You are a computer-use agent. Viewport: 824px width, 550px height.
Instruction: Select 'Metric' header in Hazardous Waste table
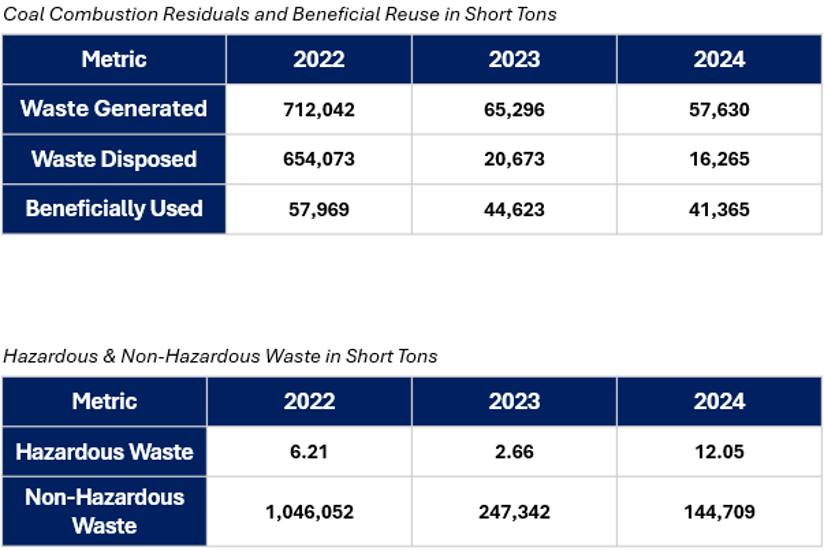click(x=105, y=401)
